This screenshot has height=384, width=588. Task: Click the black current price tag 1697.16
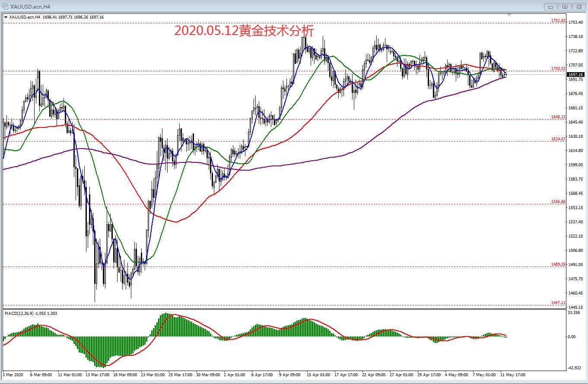point(576,74)
